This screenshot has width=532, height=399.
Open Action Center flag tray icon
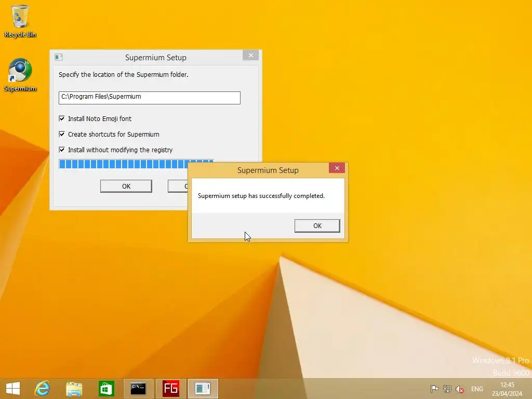[434, 389]
